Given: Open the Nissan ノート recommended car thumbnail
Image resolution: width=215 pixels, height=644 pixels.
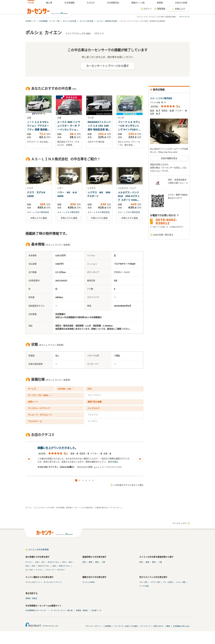Looking at the screenshot, I should point(39,105).
